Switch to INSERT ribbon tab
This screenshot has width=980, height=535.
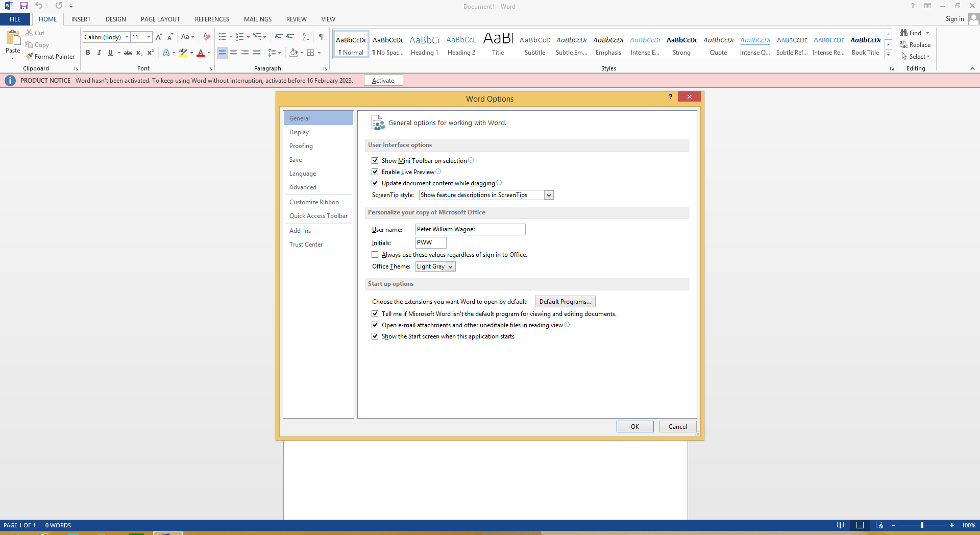coord(81,19)
